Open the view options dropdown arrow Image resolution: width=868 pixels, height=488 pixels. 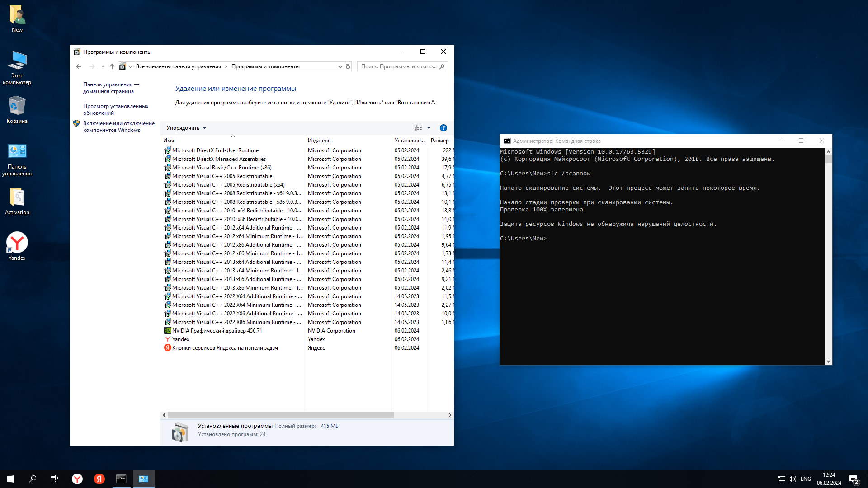pos(429,128)
